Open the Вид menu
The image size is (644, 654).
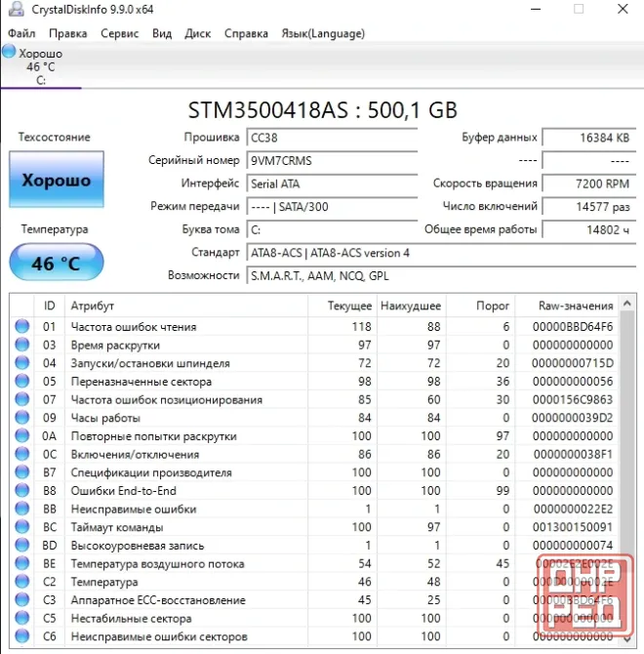(x=162, y=33)
